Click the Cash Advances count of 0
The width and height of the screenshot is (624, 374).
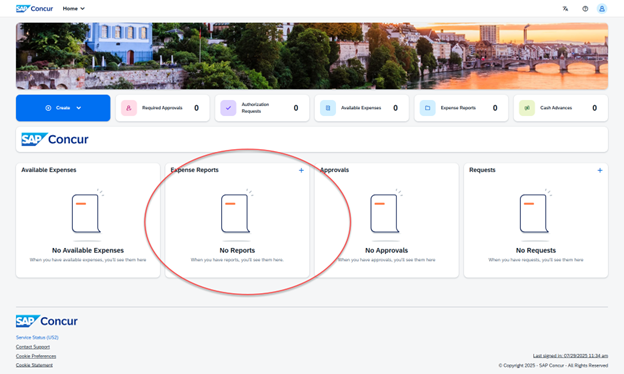(595, 108)
